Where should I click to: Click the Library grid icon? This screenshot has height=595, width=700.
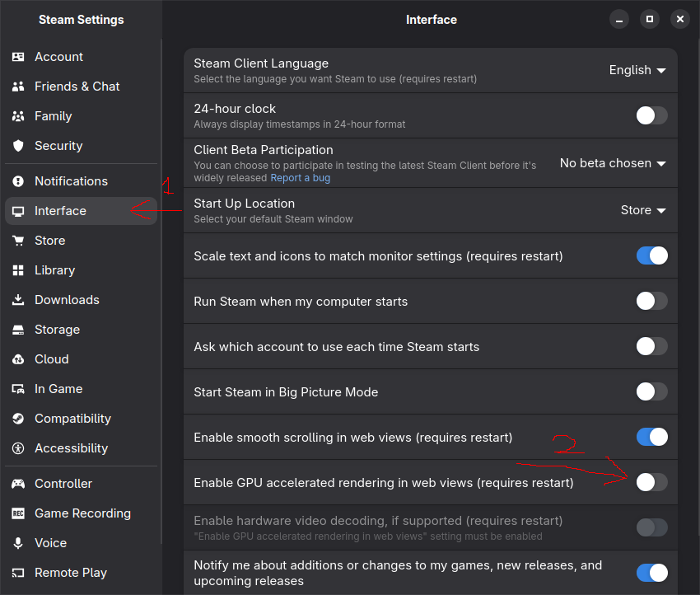coord(18,270)
